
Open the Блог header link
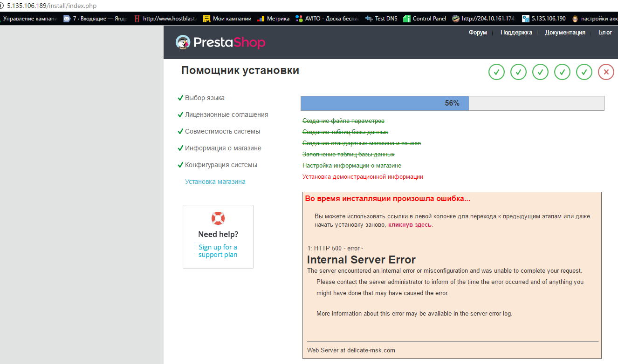click(x=605, y=33)
